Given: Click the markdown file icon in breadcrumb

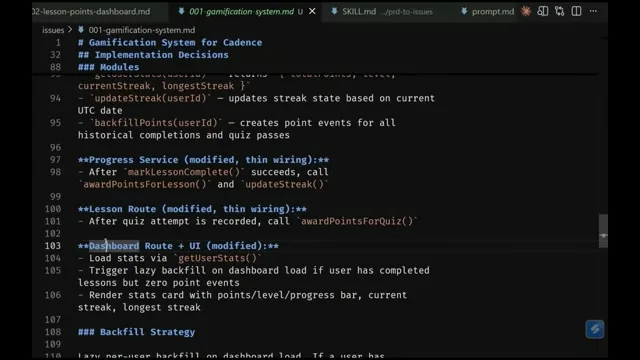Looking at the screenshot, I should pos(81,30).
